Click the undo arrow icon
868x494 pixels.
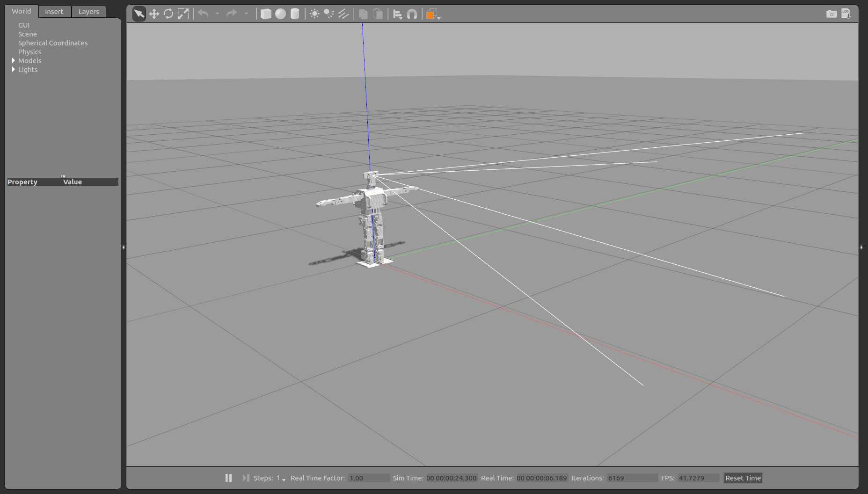pos(203,14)
